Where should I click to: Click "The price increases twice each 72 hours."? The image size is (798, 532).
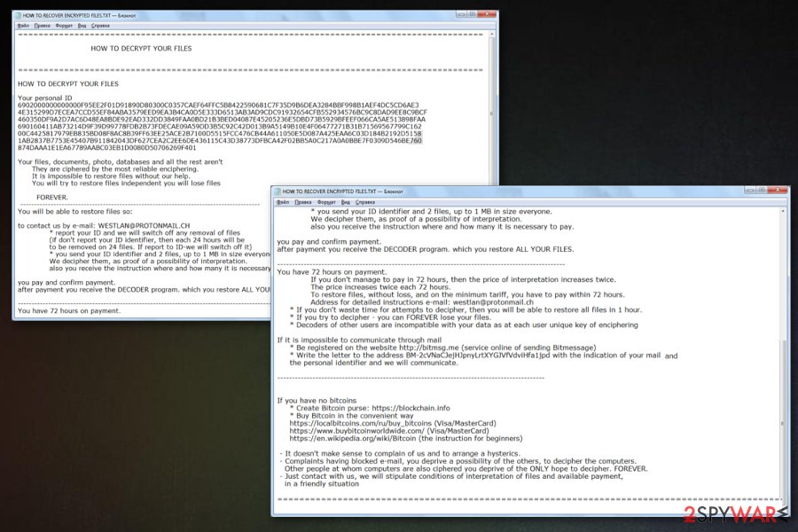tap(379, 287)
